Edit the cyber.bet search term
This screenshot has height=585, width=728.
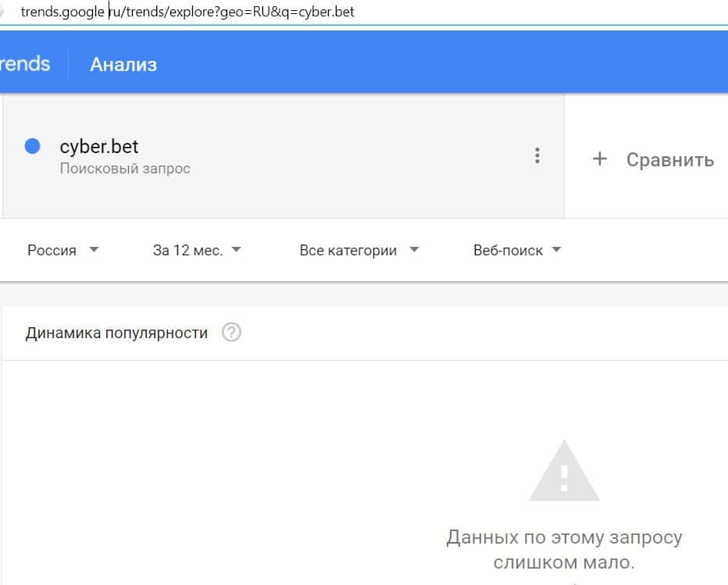tap(99, 147)
